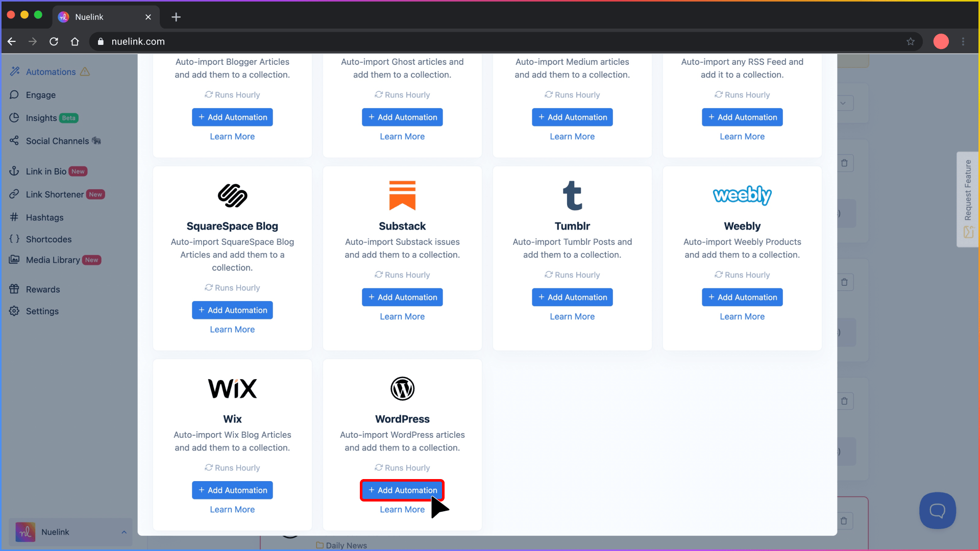
Task: Expand the Nuelink workspace switcher
Action: click(x=71, y=532)
